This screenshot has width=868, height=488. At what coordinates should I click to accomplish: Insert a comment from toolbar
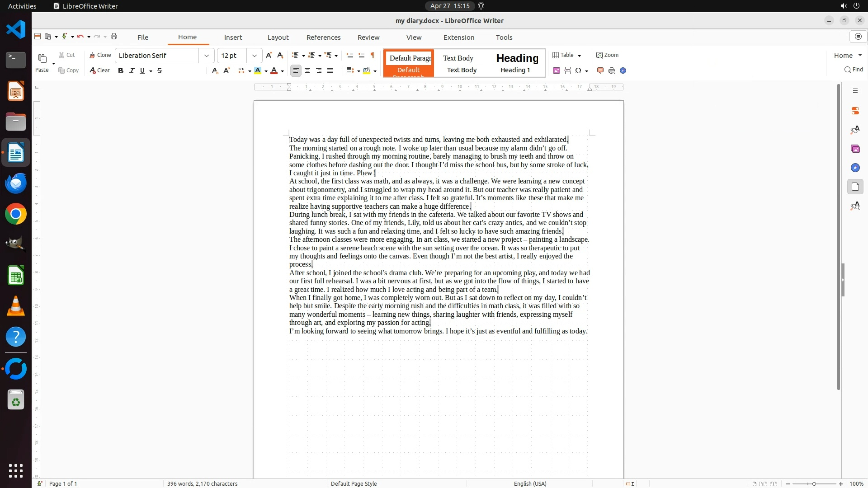pyautogui.click(x=600, y=70)
